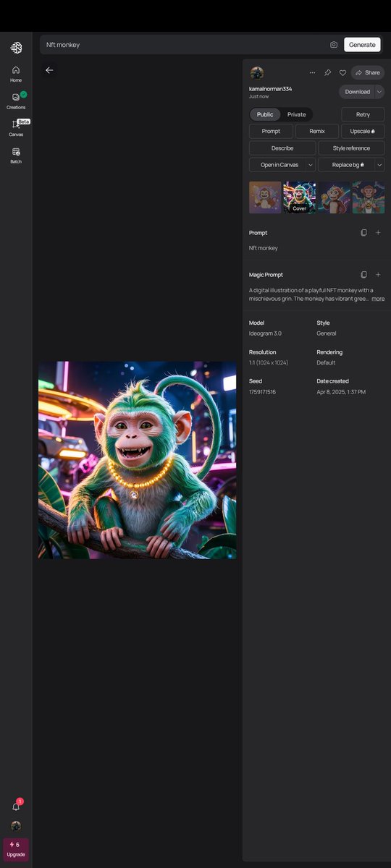The image size is (391, 868).
Task: Copy the Prompt text icon
Action: (363, 233)
